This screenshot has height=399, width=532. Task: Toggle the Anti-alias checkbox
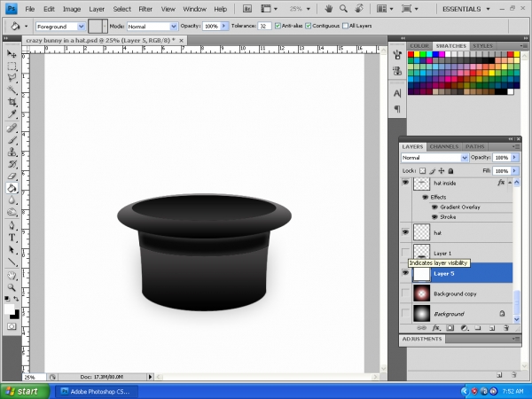(278, 26)
